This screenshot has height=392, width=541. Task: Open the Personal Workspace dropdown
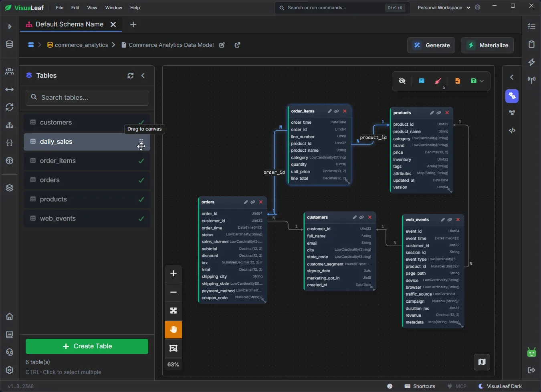coord(444,8)
